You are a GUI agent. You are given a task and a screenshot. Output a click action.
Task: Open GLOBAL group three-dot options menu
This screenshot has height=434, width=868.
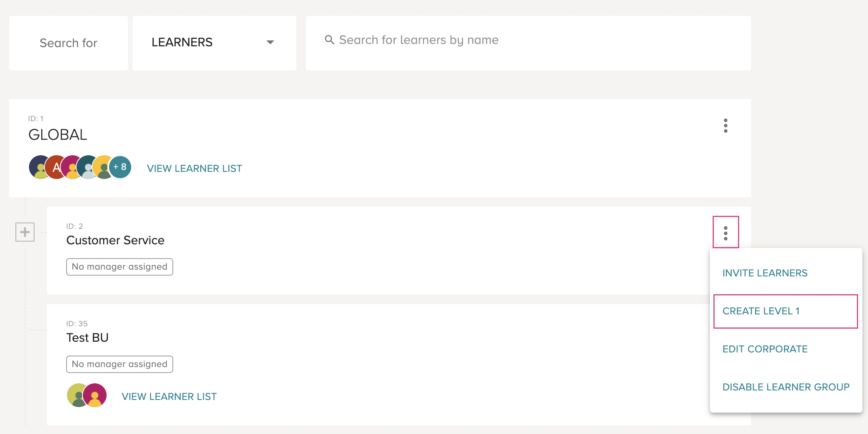coord(725,126)
